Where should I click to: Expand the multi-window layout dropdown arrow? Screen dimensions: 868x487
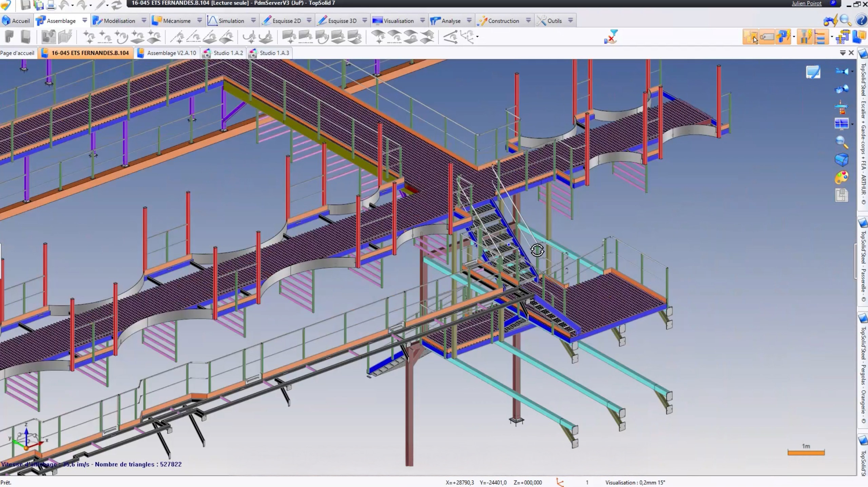tap(852, 124)
